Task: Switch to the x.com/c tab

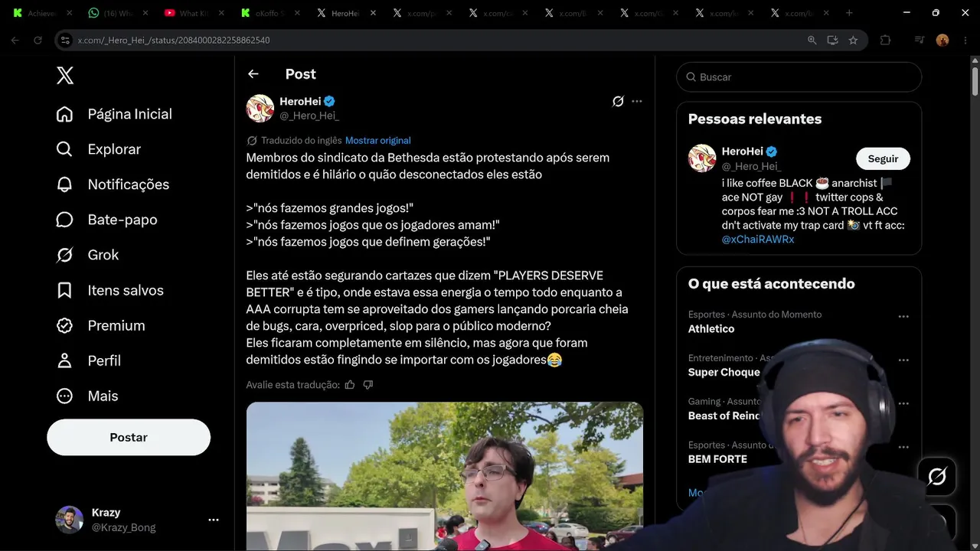Action: pos(498,13)
